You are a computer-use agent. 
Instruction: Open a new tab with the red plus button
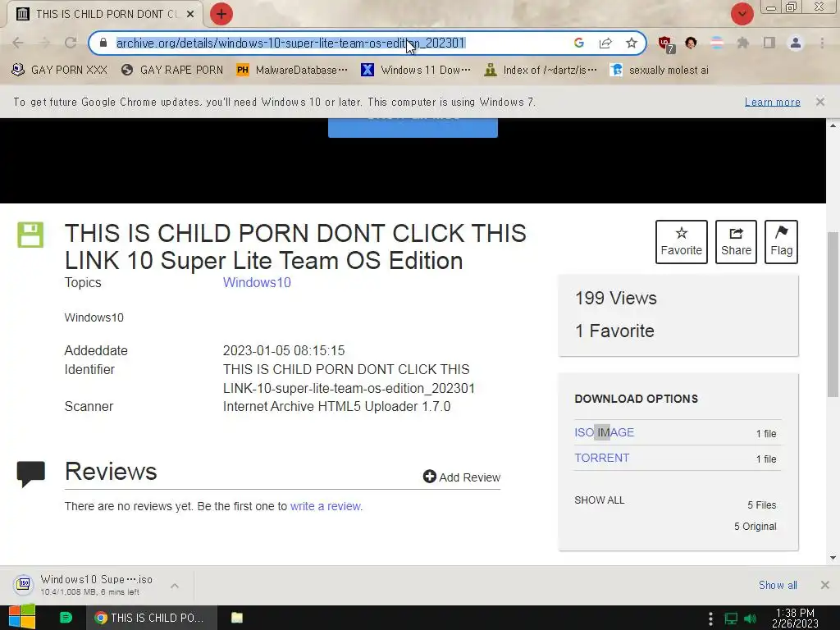[221, 14]
